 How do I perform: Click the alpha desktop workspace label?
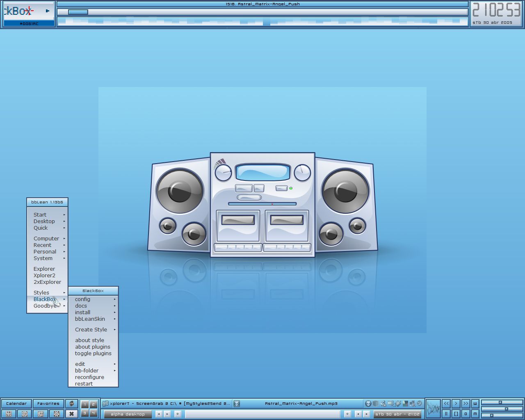[128, 414]
